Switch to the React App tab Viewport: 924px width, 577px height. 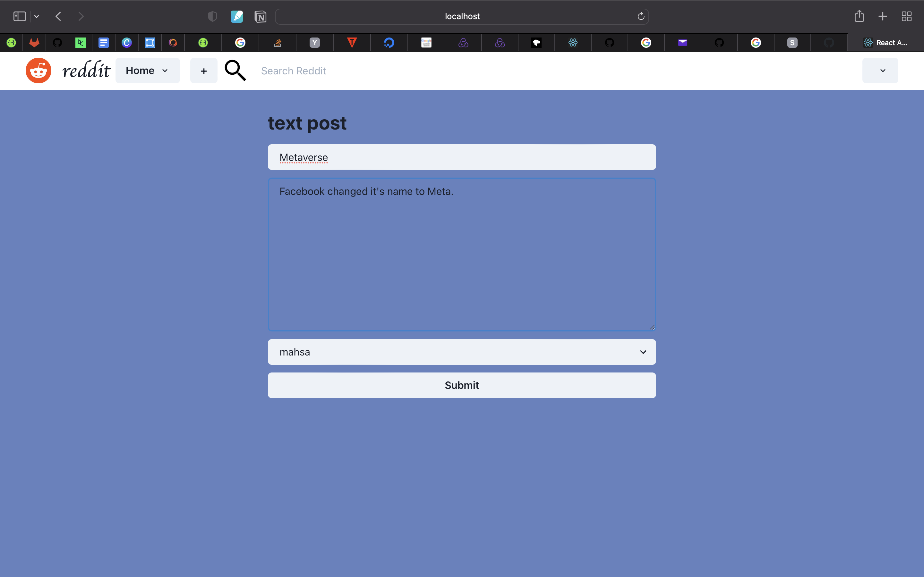coord(885,43)
